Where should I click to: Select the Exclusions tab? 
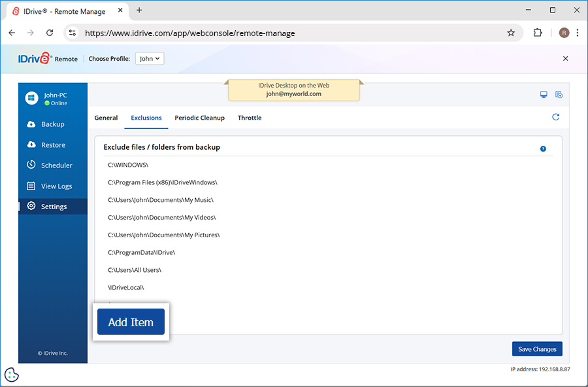tap(146, 118)
